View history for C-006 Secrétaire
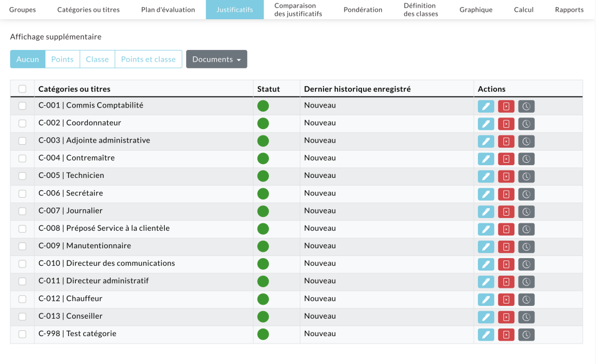The height and width of the screenshot is (364, 596). point(526,194)
